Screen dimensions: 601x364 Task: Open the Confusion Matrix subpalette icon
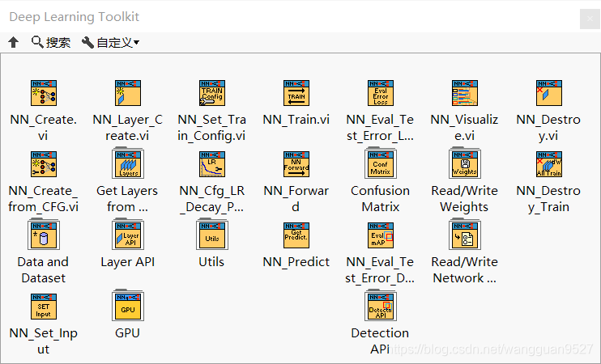point(381,163)
